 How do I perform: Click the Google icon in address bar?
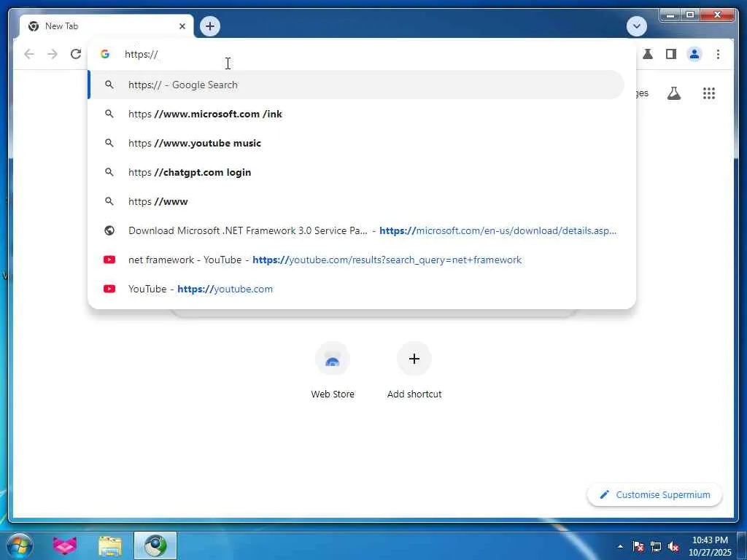105,54
